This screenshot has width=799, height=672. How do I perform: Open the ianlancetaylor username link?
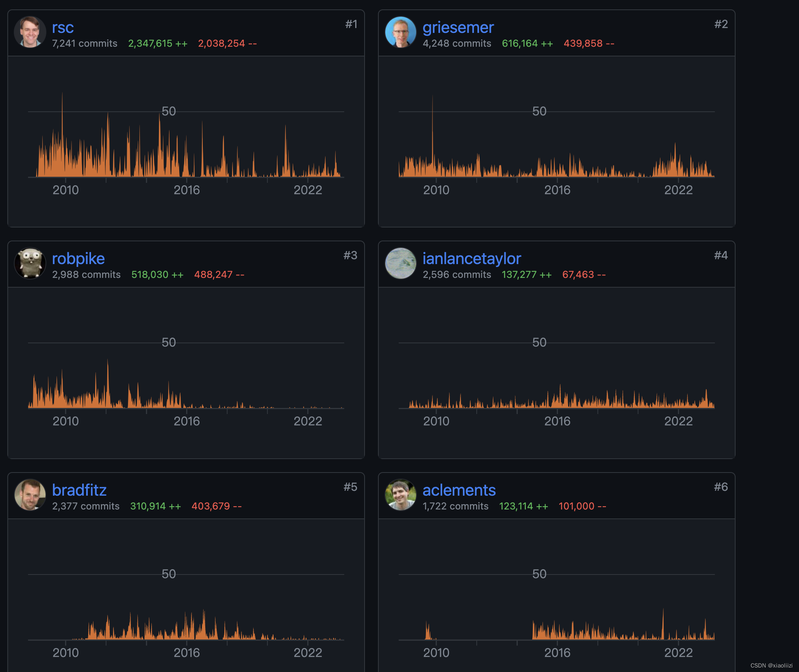point(471,259)
